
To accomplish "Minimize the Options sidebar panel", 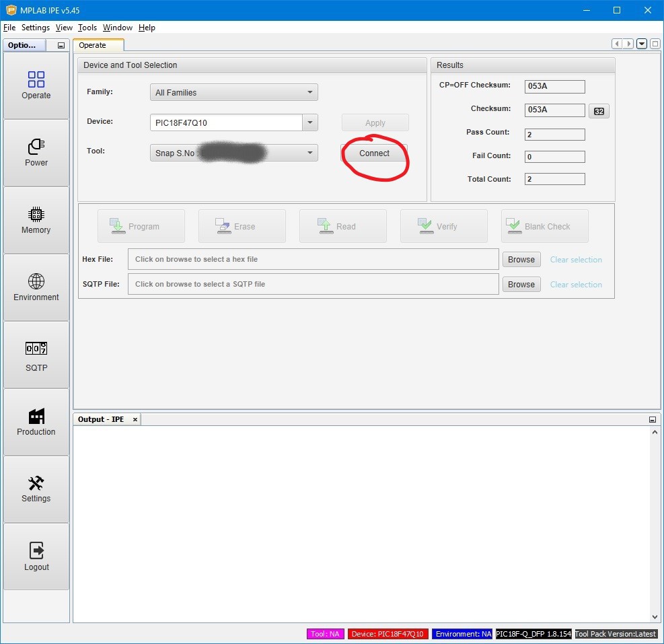I will (61, 45).
